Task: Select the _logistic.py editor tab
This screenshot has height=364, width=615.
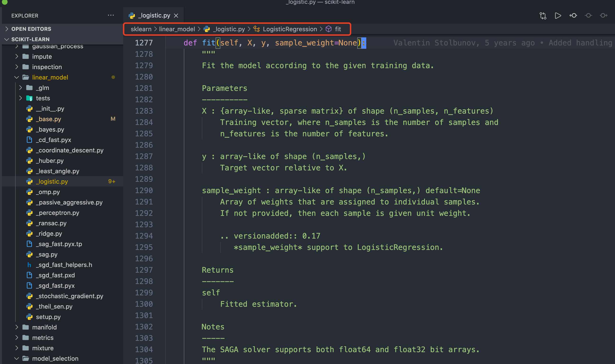Action: point(154,16)
